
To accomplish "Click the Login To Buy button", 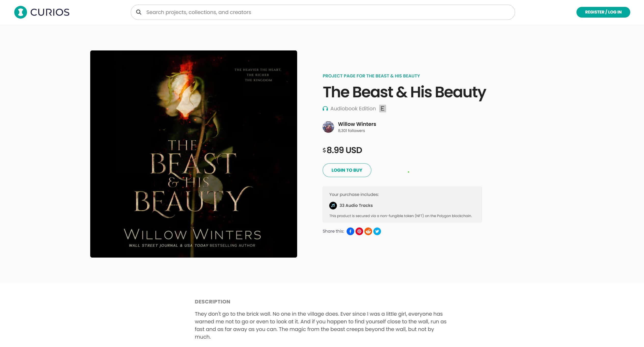I will 347,170.
